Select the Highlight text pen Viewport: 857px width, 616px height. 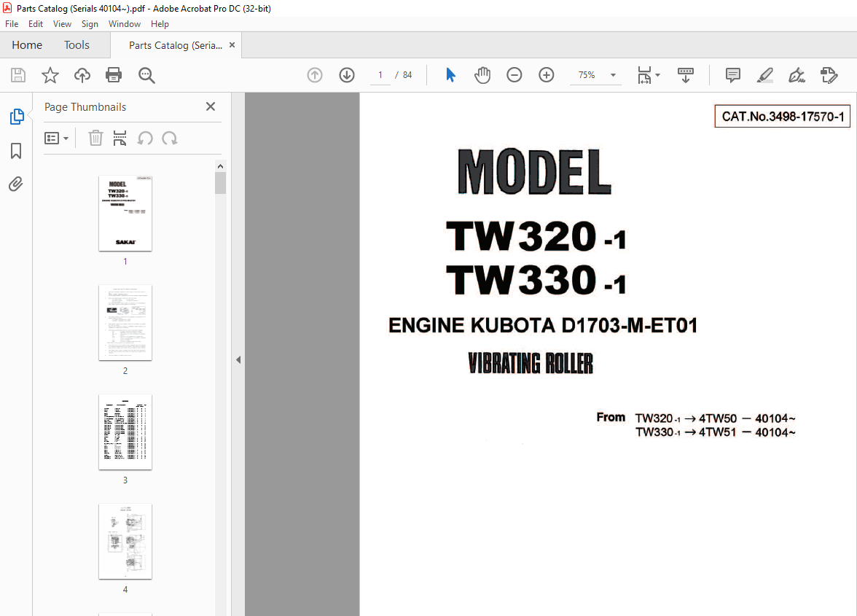coord(764,75)
